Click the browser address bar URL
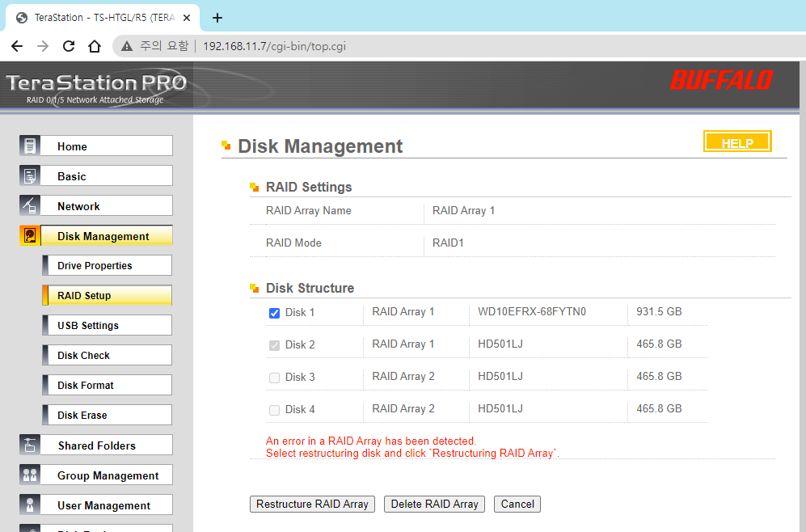Viewport: 806px width, 532px height. click(274, 46)
